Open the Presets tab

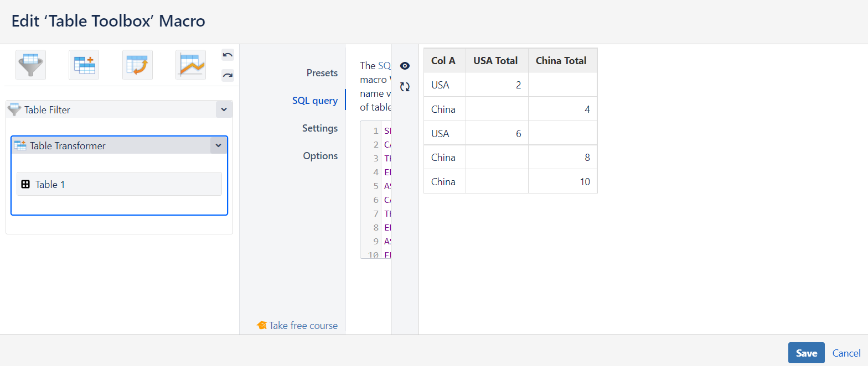pos(322,73)
